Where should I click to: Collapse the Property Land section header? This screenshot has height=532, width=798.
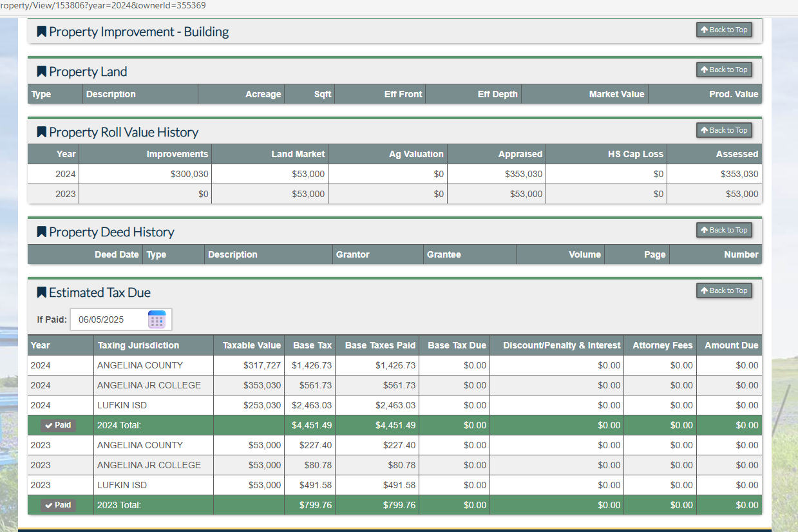click(88, 71)
